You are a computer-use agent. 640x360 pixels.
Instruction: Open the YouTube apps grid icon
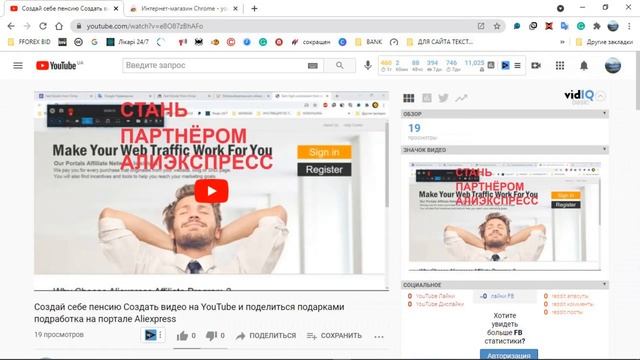tap(560, 65)
